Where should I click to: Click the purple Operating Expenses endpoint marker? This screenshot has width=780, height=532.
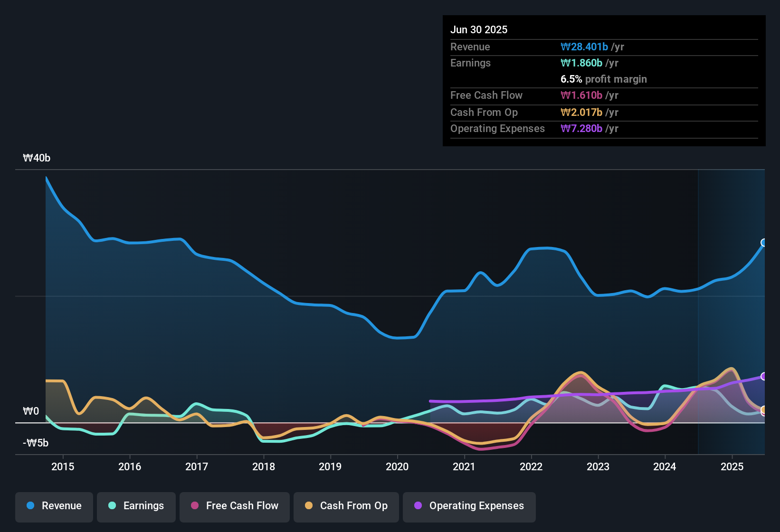764,376
